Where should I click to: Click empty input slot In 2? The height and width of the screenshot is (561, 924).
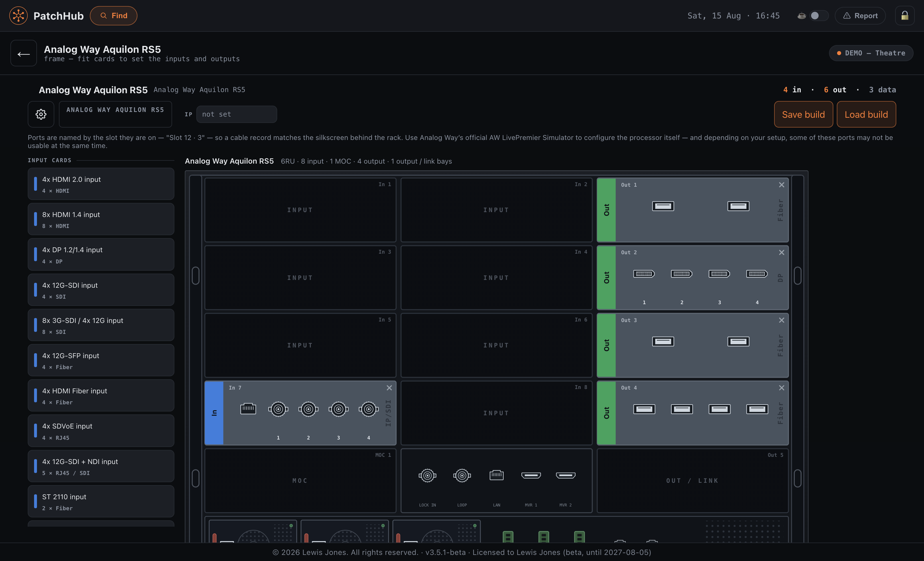pos(496,210)
